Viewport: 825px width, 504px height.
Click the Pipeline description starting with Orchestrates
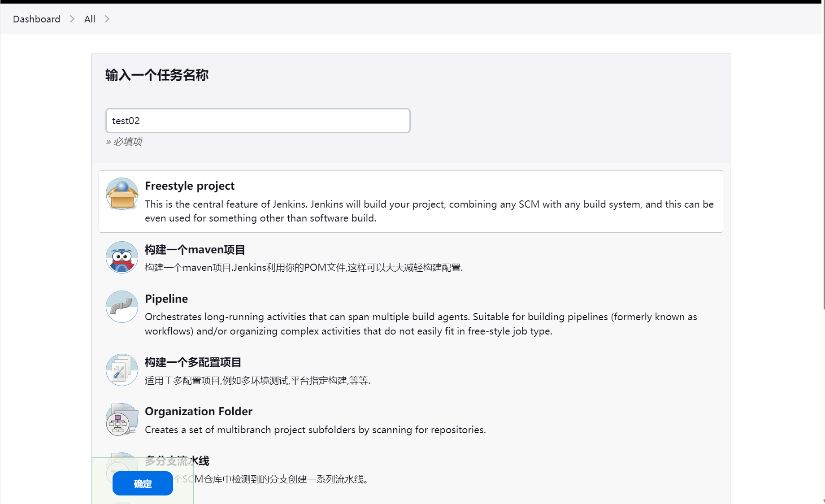[x=421, y=324]
